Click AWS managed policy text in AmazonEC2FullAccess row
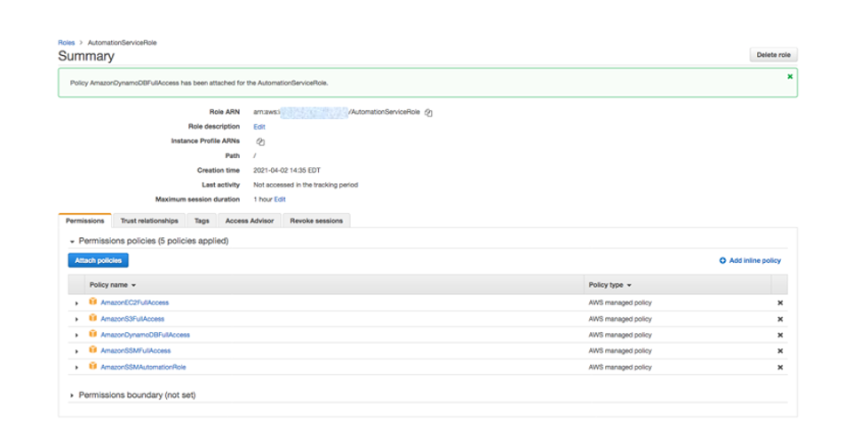The image size is (868, 436). (x=620, y=303)
